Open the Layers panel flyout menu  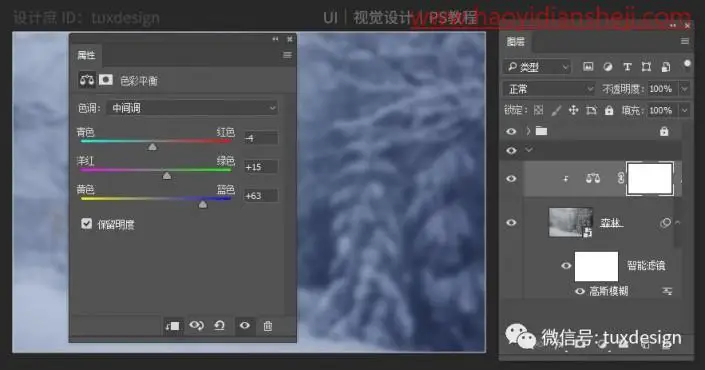[x=685, y=41]
